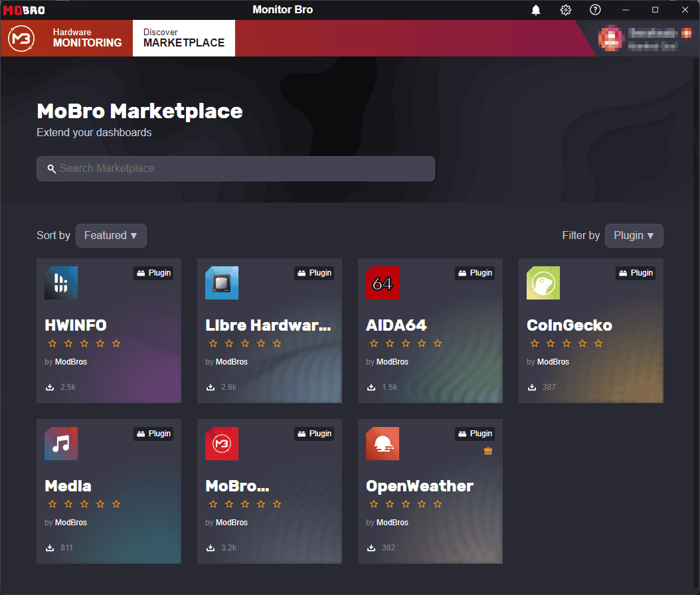
Task: Click the AIDA64 red icon
Action: pyautogui.click(x=383, y=283)
